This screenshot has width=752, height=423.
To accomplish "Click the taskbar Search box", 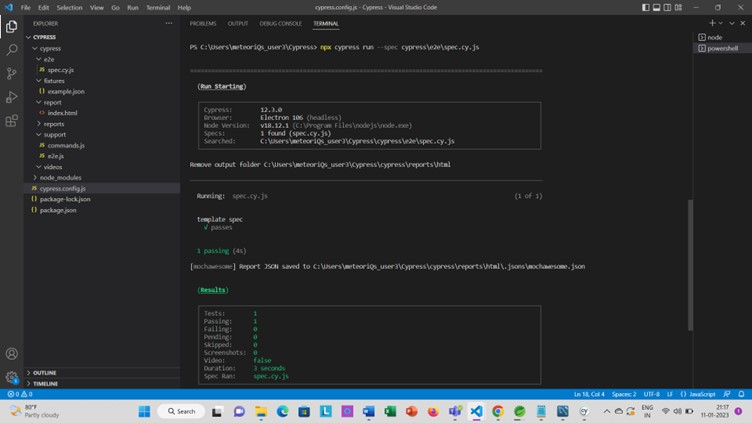I will pos(181,411).
